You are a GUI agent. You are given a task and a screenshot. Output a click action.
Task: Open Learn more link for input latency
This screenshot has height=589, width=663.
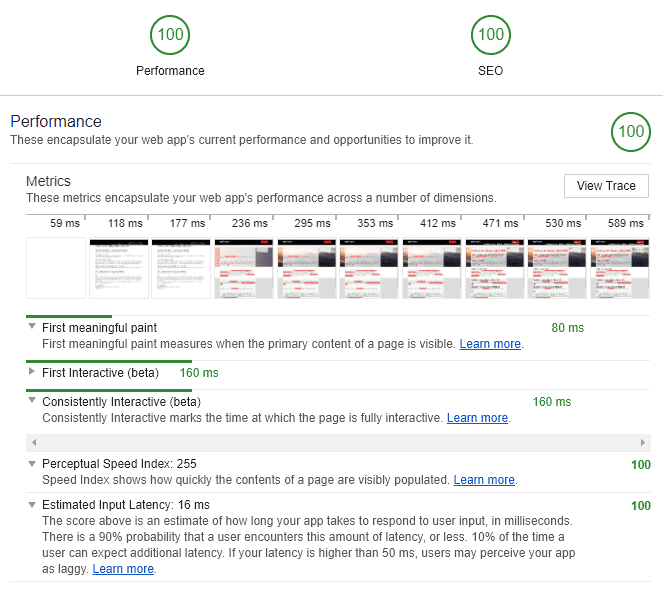(123, 569)
